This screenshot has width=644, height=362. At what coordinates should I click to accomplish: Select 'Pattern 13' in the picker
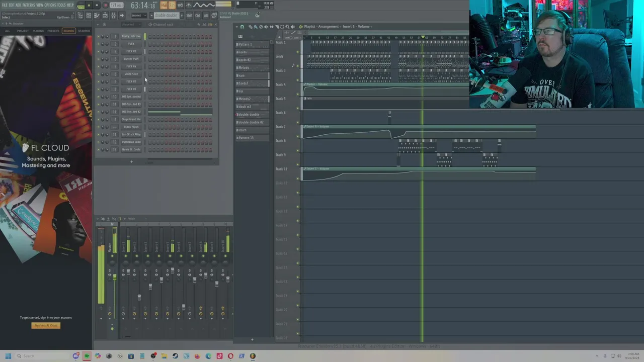coord(253,138)
